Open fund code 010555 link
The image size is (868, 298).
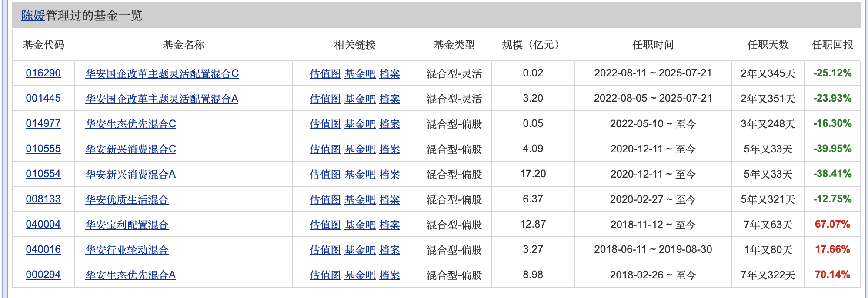click(43, 149)
